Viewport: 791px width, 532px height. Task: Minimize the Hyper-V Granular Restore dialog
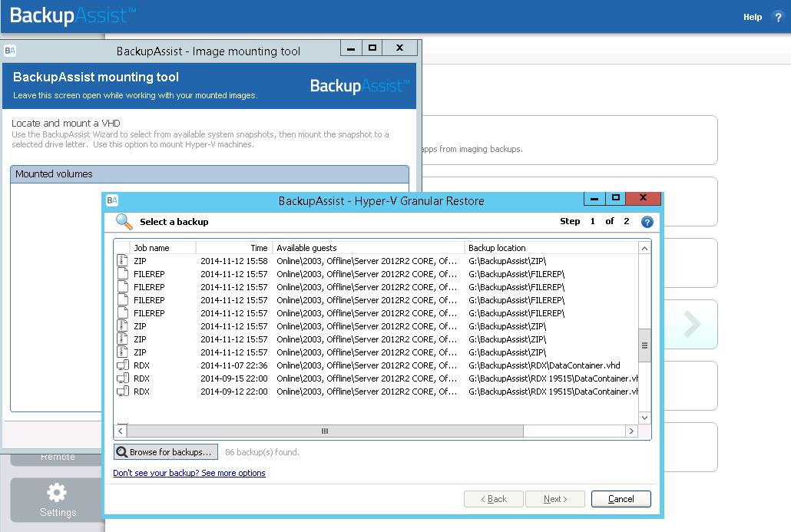click(x=594, y=198)
